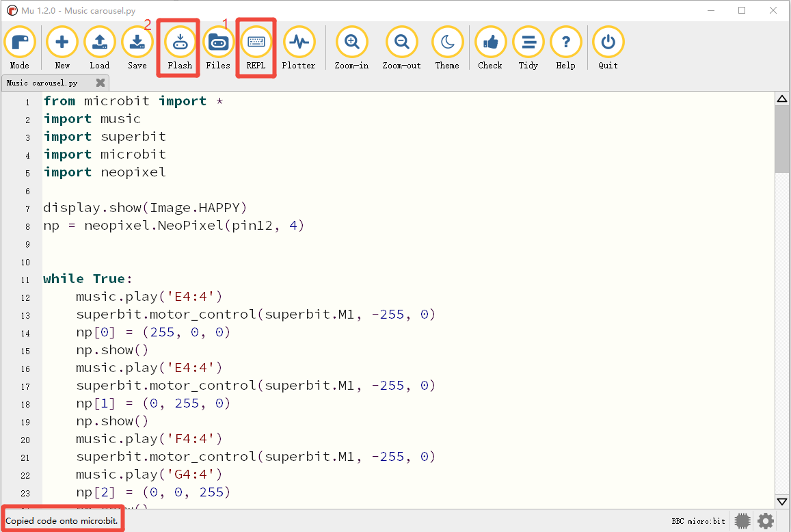Click the 'import microbit' line

pos(105,154)
